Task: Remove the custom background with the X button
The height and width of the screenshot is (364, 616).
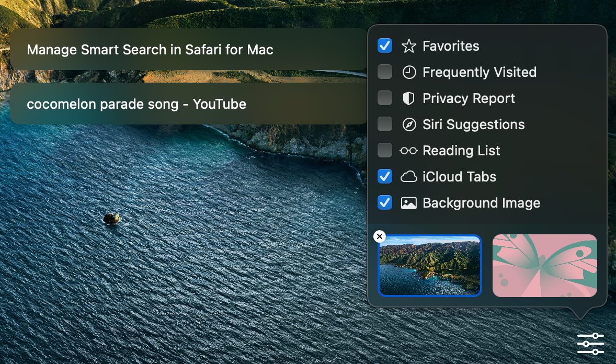Action: click(x=379, y=236)
